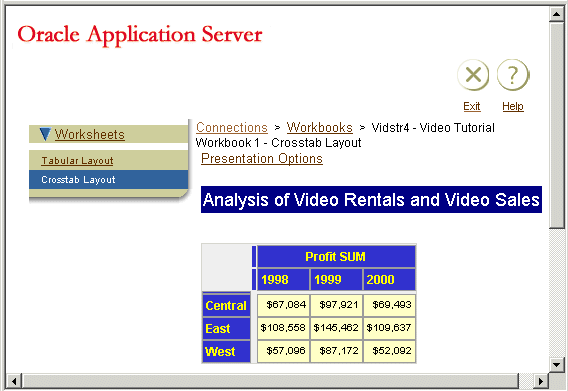Image resolution: width=568 pixels, height=391 pixels.
Task: Click the $52,092 cell
Action: pos(389,351)
